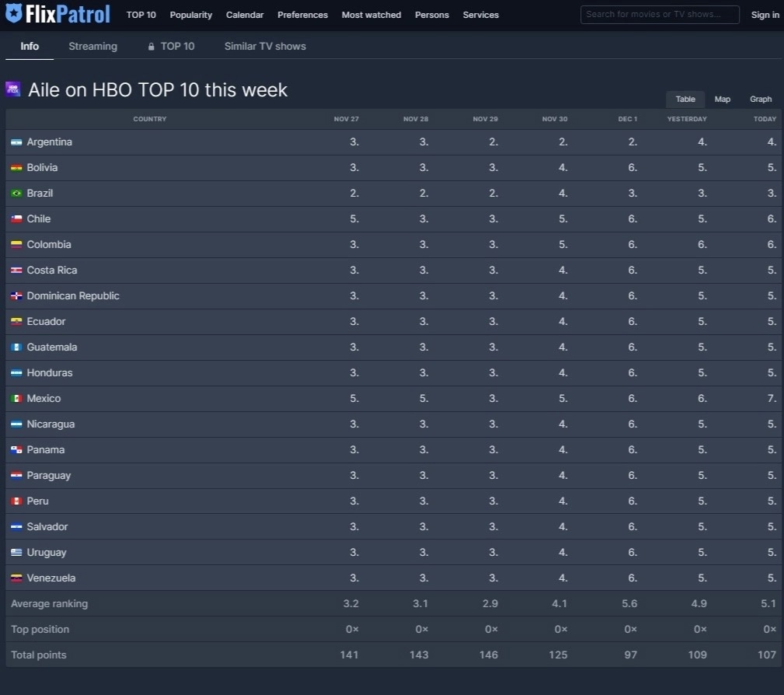Click the Argentina flag icon

[x=16, y=142]
